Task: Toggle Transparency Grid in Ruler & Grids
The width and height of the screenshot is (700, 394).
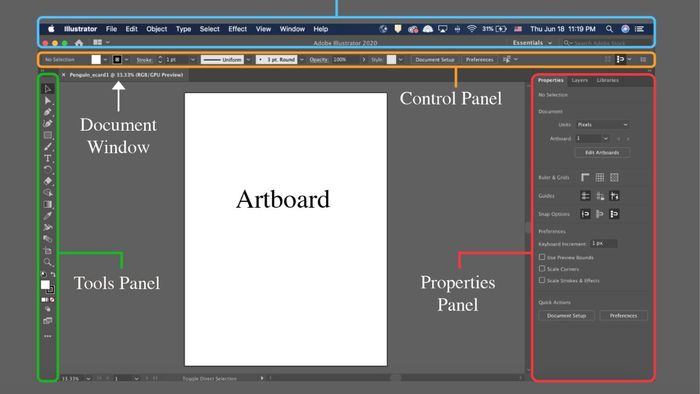Action: [614, 178]
